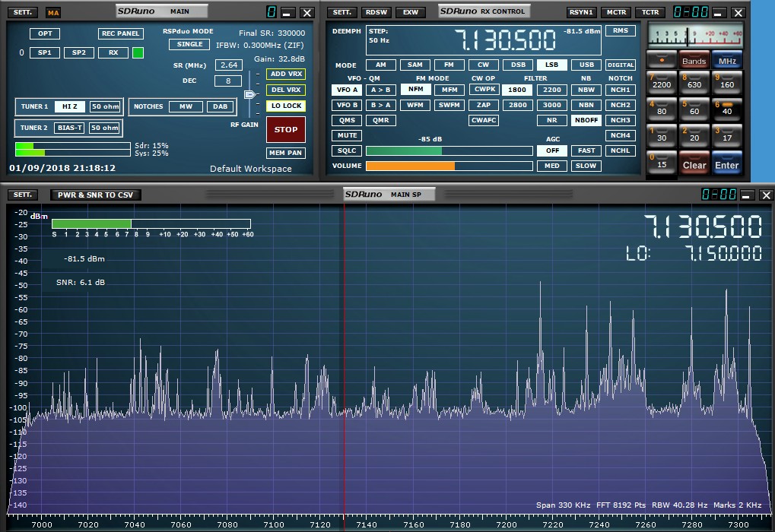The height and width of the screenshot is (532, 775).
Task: Open the TCTR panel
Action: pyautogui.click(x=650, y=12)
